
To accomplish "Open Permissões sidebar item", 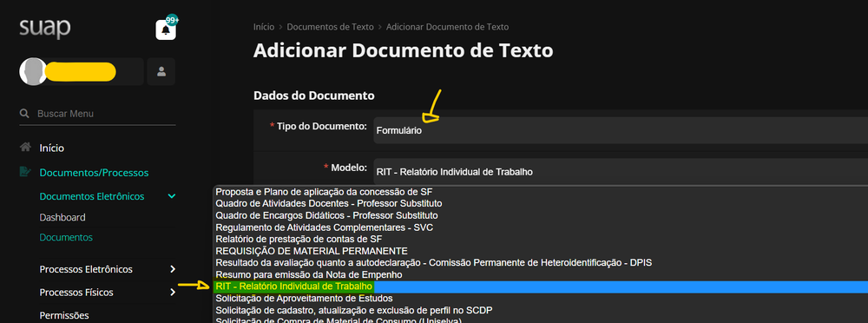I will [64, 315].
